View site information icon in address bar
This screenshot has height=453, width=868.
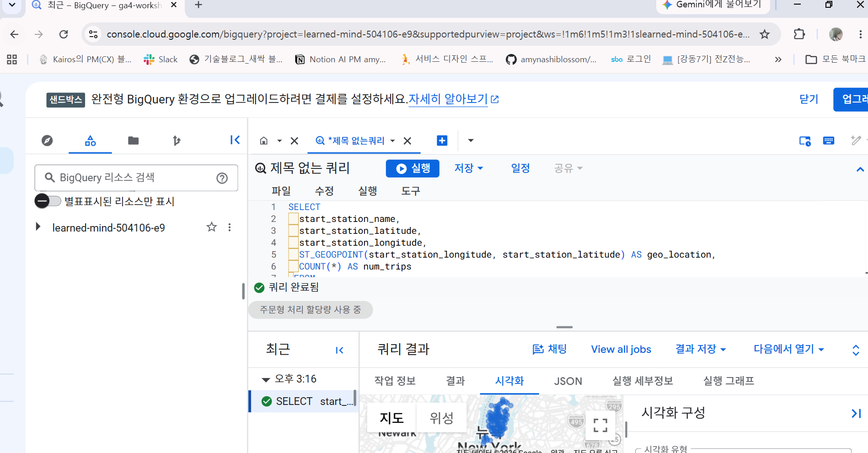tap(93, 34)
